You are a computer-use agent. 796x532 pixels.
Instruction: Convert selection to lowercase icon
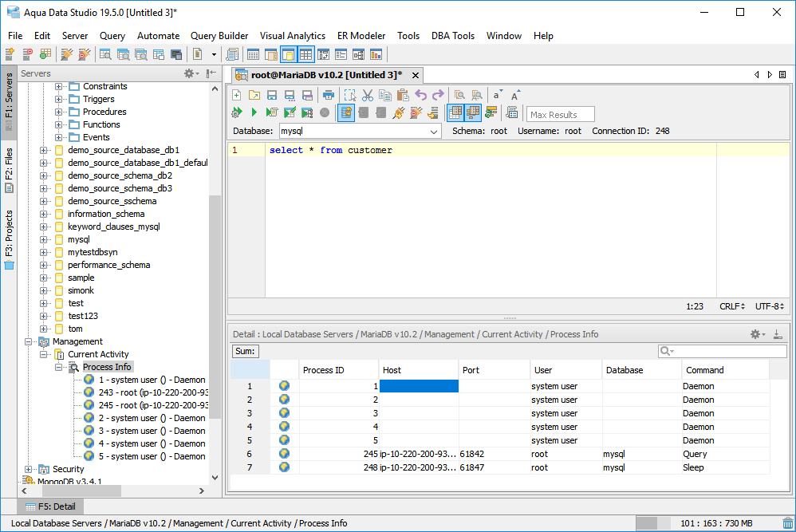tap(498, 95)
